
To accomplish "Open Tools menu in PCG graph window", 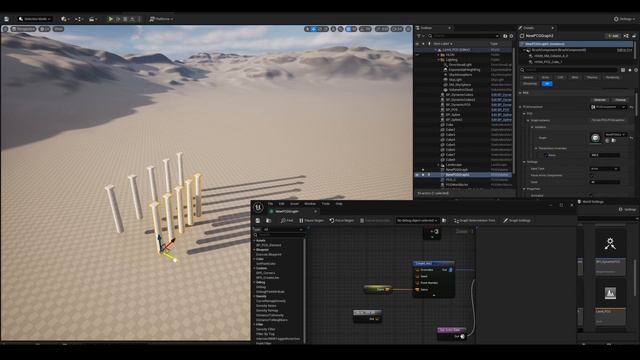I will pos(325,204).
